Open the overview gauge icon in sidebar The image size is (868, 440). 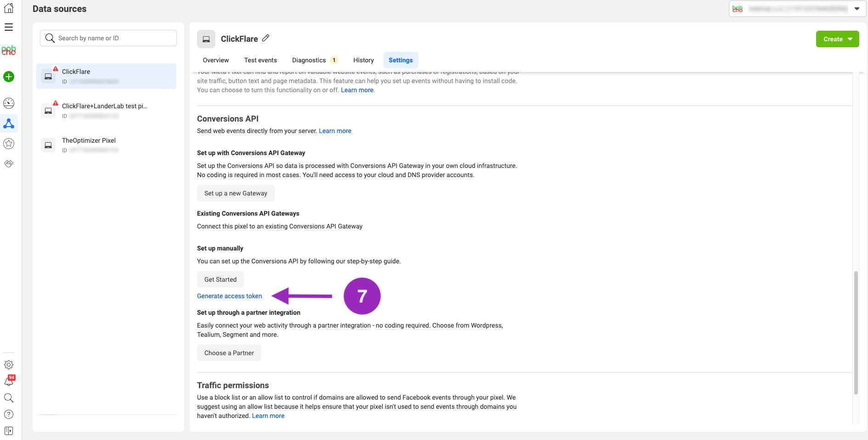coord(9,103)
